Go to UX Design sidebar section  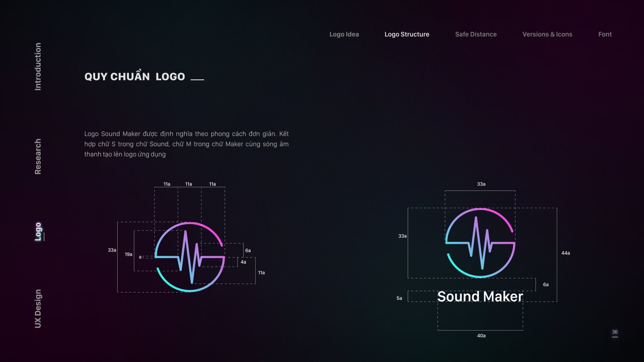coord(38,309)
